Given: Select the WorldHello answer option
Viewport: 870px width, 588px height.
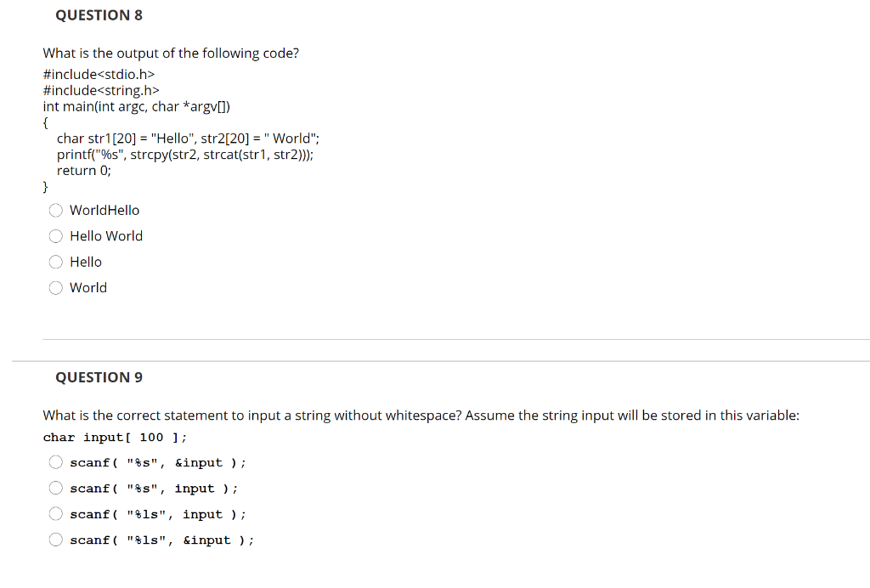Looking at the screenshot, I should [x=55, y=210].
